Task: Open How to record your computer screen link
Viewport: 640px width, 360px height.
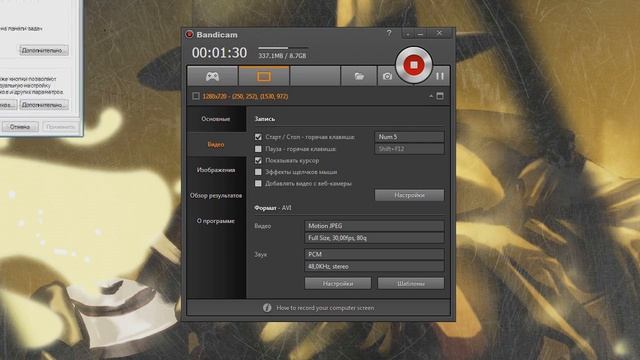Action: click(x=325, y=308)
